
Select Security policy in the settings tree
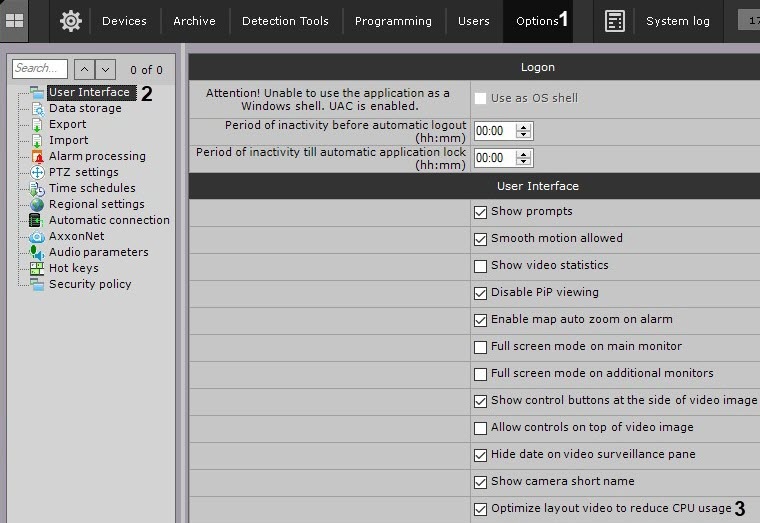[90, 284]
